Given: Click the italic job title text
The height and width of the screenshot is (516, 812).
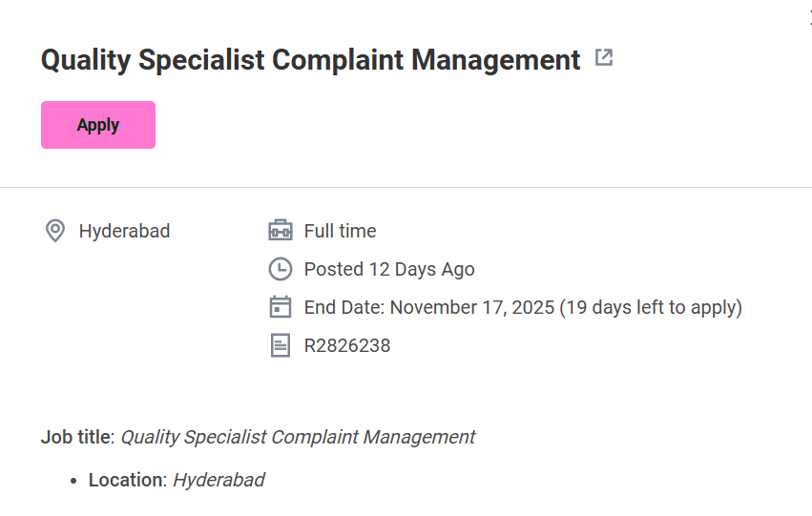Looking at the screenshot, I should 298,437.
